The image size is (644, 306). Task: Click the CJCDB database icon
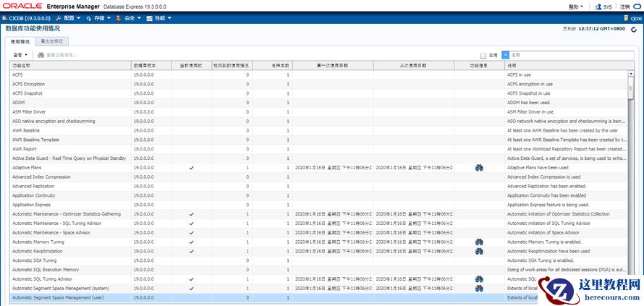(5, 17)
